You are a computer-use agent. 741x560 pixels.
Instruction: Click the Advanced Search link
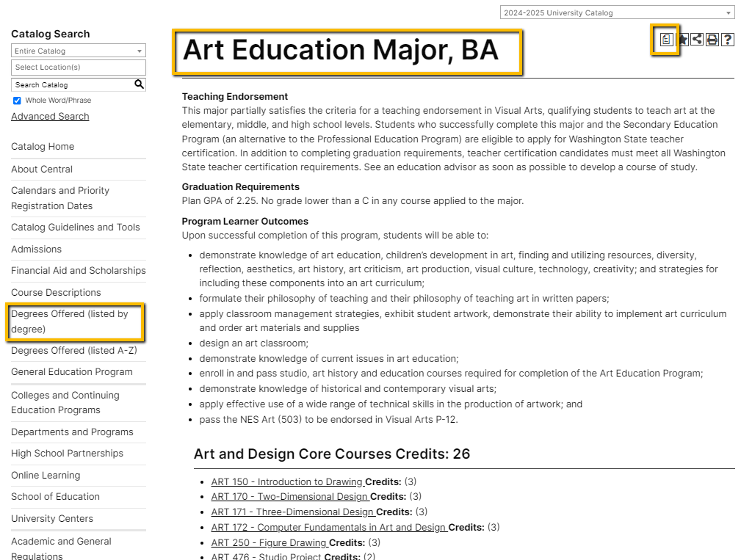pyautogui.click(x=50, y=117)
